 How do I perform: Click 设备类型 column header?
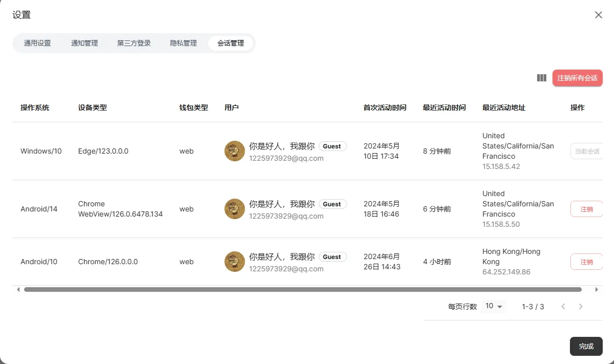coord(92,108)
